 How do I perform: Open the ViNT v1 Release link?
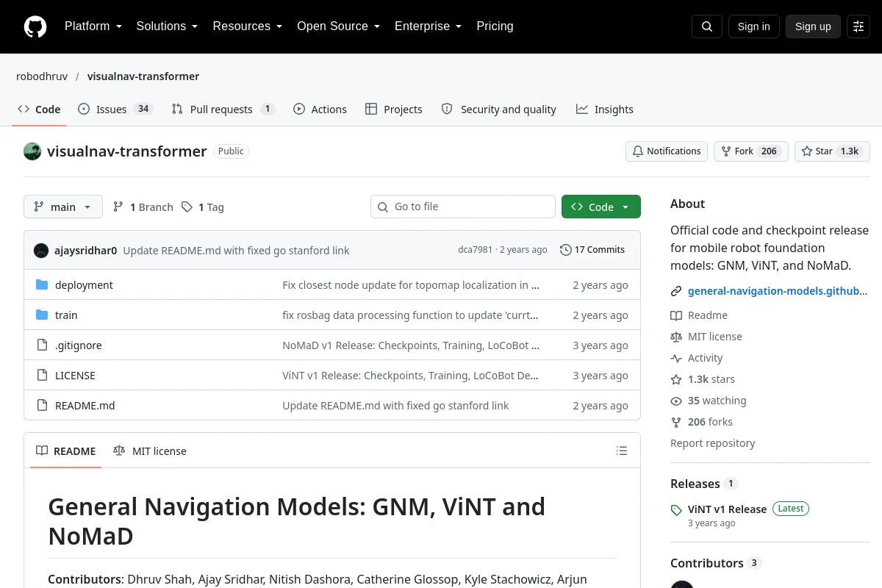pyautogui.click(x=727, y=509)
